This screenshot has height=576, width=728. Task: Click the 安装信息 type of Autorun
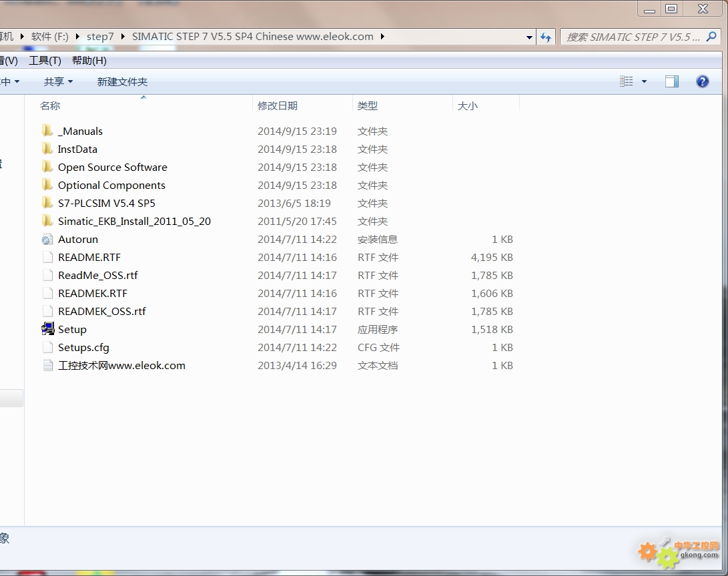[x=378, y=239]
